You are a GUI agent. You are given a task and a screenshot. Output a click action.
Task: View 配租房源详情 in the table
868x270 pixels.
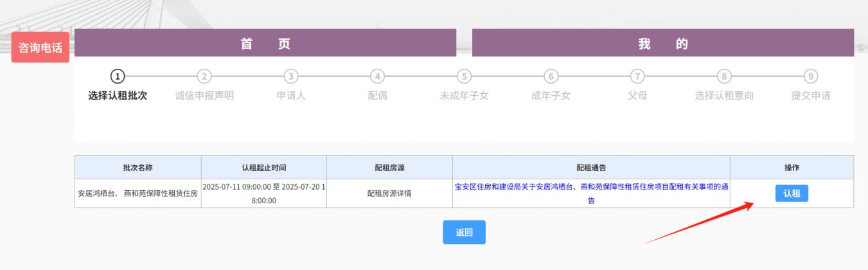389,193
